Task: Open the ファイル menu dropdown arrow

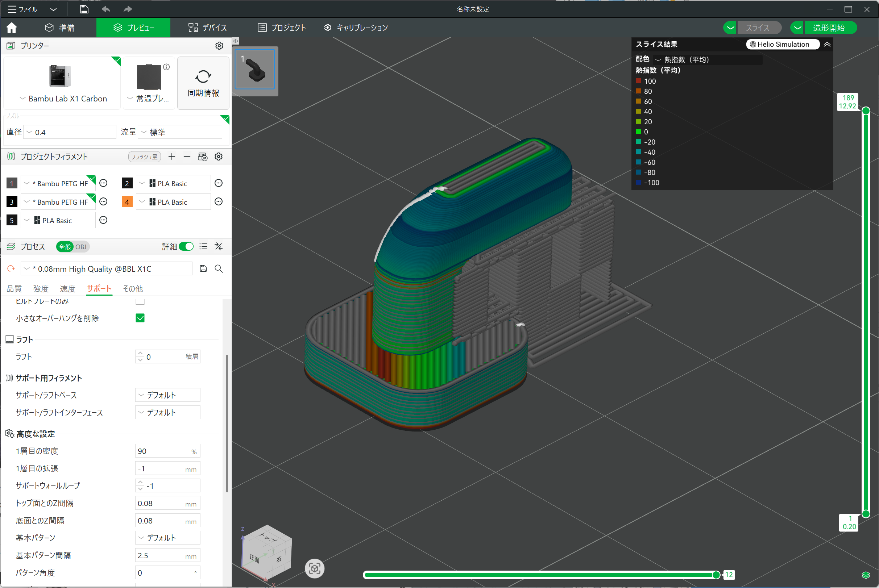Action: (x=53, y=9)
